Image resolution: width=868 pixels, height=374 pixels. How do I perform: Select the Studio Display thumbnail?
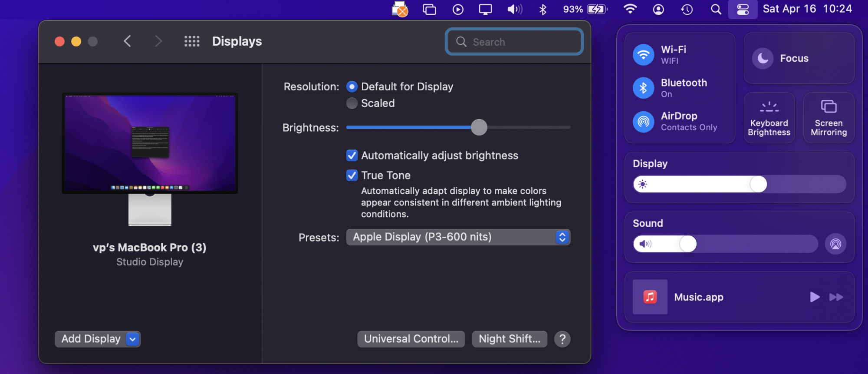pyautogui.click(x=150, y=159)
